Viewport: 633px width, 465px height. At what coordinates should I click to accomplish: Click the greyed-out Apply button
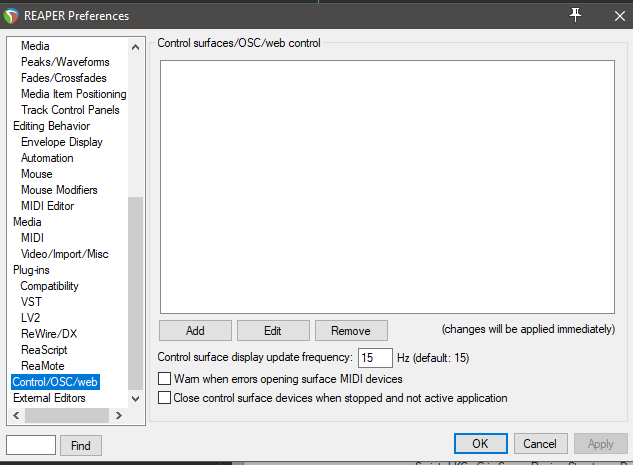coord(601,444)
